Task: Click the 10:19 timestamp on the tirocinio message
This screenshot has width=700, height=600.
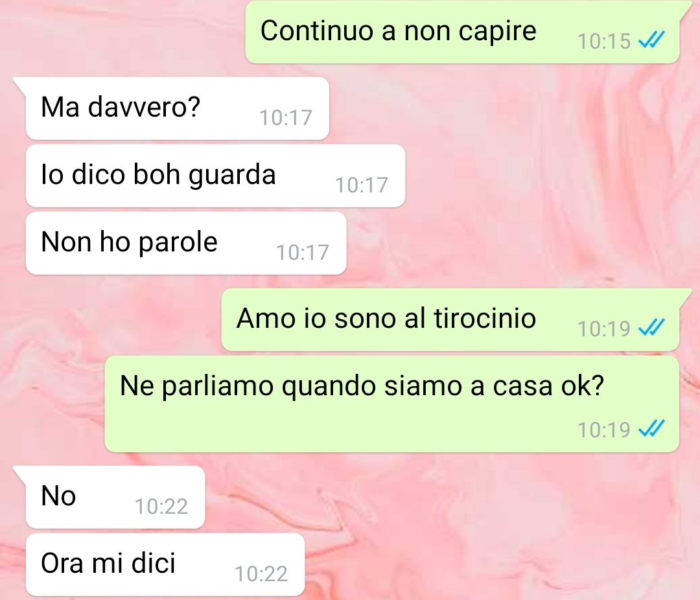Action: tap(604, 329)
